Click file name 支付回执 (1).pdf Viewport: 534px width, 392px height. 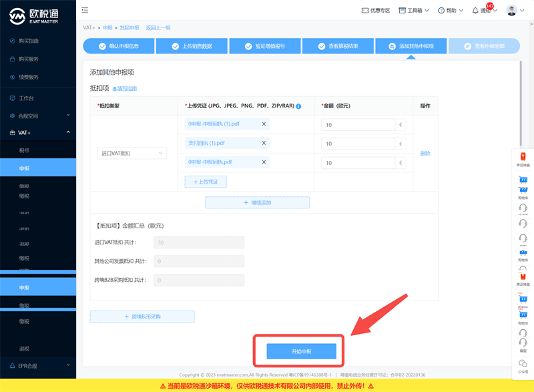point(206,143)
